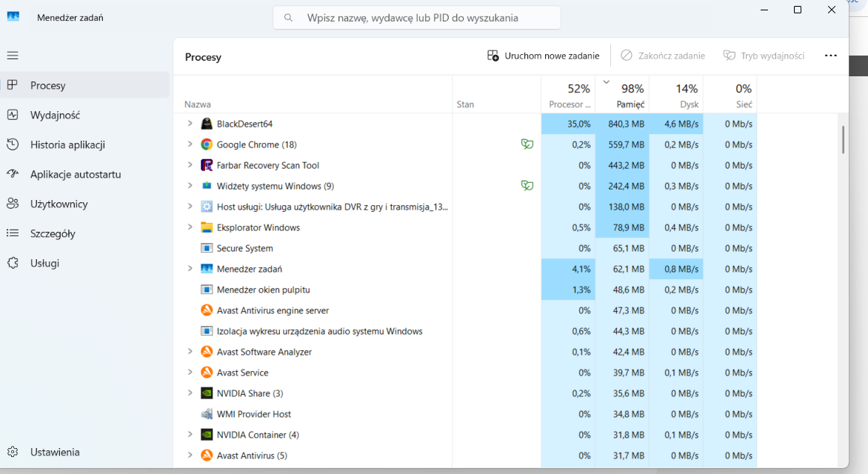Open the hamburger navigation menu icon

tap(13, 56)
